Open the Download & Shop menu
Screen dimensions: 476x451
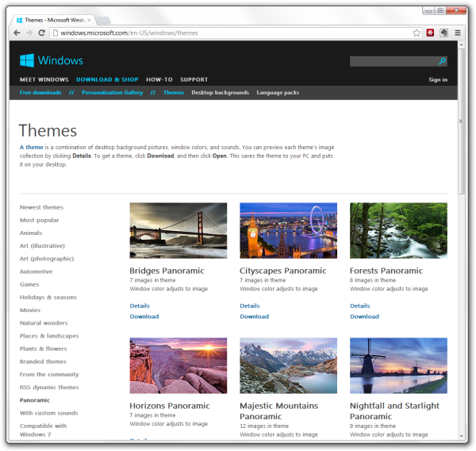(x=107, y=79)
